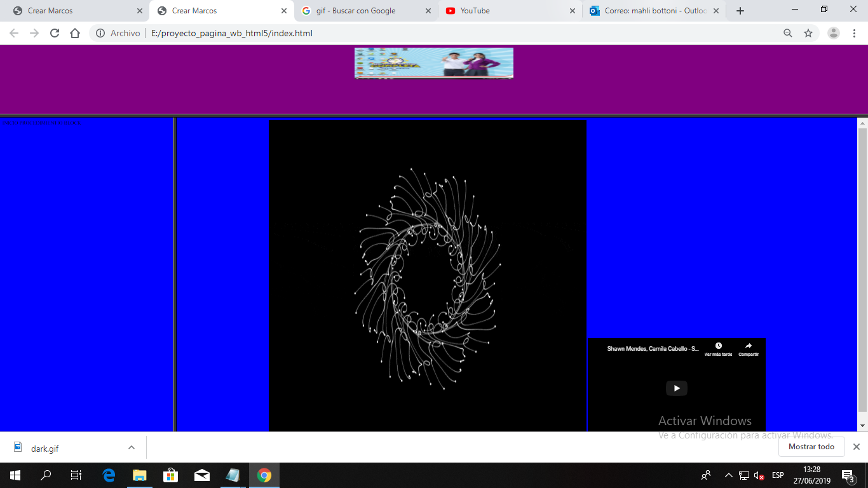Screen dimensions: 868x488
Task: Click the swirling animation GIF
Action: 428,276
